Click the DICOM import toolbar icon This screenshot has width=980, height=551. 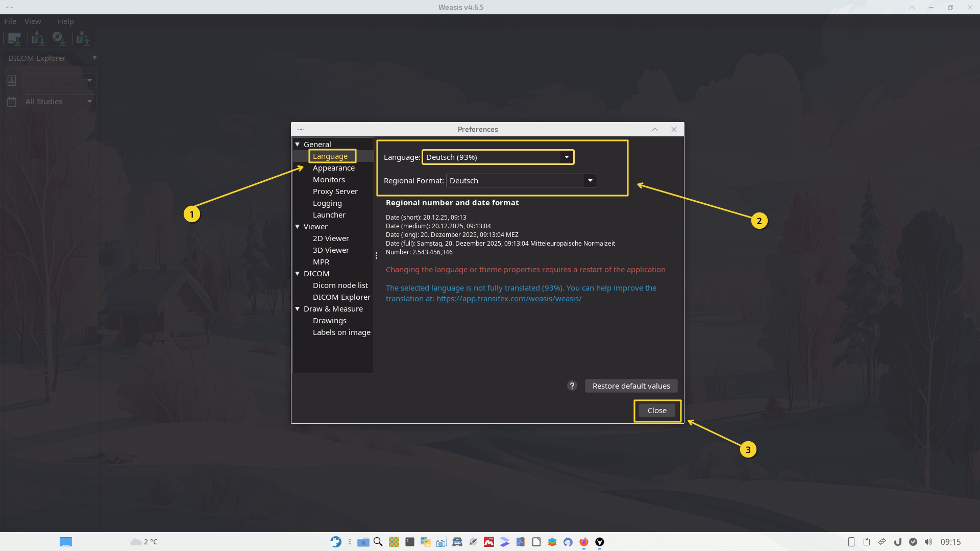tap(38, 38)
